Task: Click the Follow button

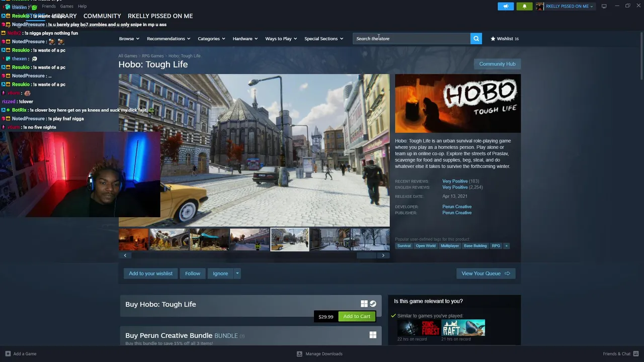Action: pos(193,274)
